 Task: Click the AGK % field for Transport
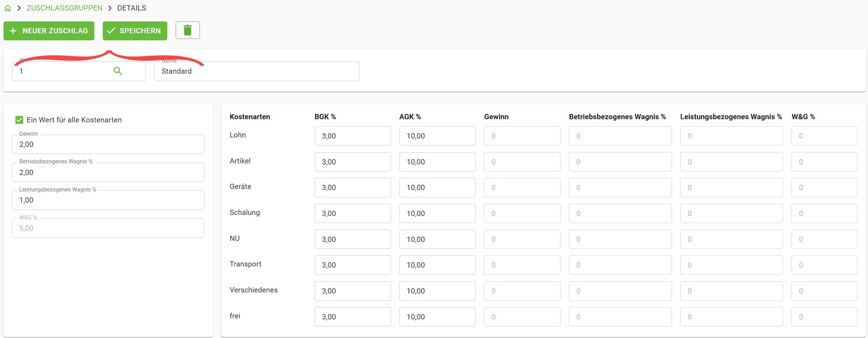pyautogui.click(x=437, y=265)
